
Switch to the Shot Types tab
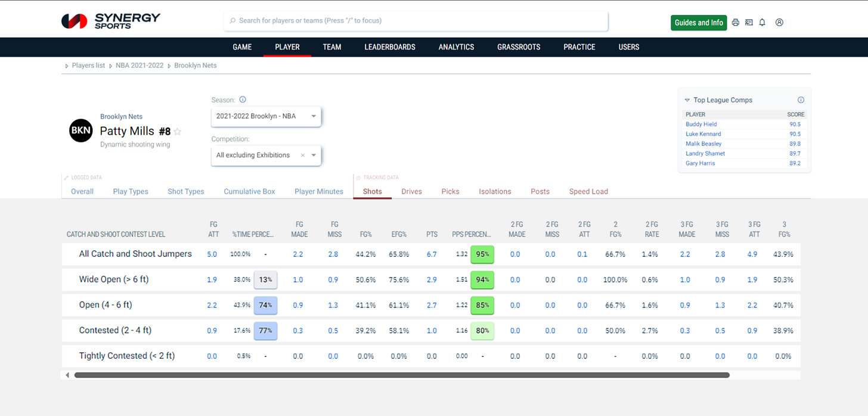[x=186, y=191]
